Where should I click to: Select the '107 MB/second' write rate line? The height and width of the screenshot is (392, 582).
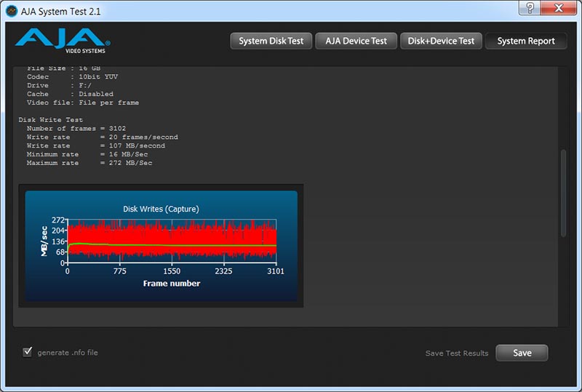coord(96,145)
